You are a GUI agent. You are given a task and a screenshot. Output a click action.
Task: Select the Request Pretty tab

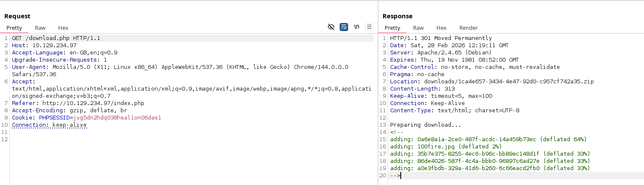coord(14,28)
